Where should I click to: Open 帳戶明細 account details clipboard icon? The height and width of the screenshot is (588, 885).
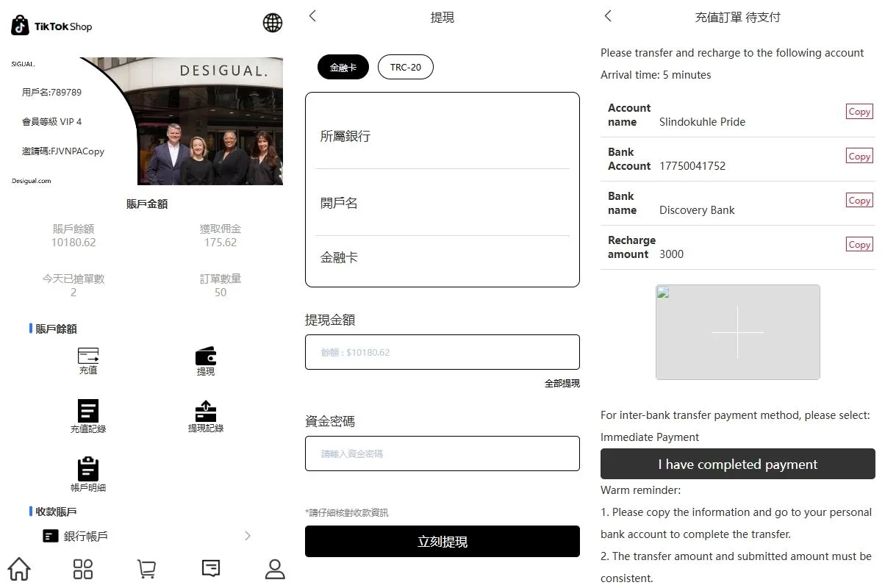tap(88, 470)
